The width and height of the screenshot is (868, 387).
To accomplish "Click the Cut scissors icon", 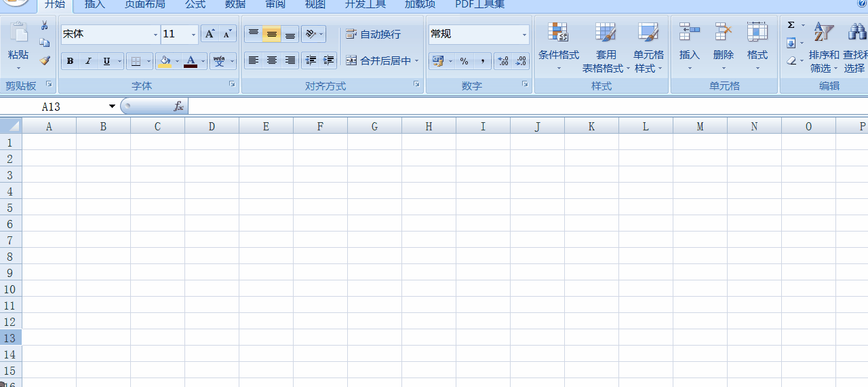I will [45, 26].
